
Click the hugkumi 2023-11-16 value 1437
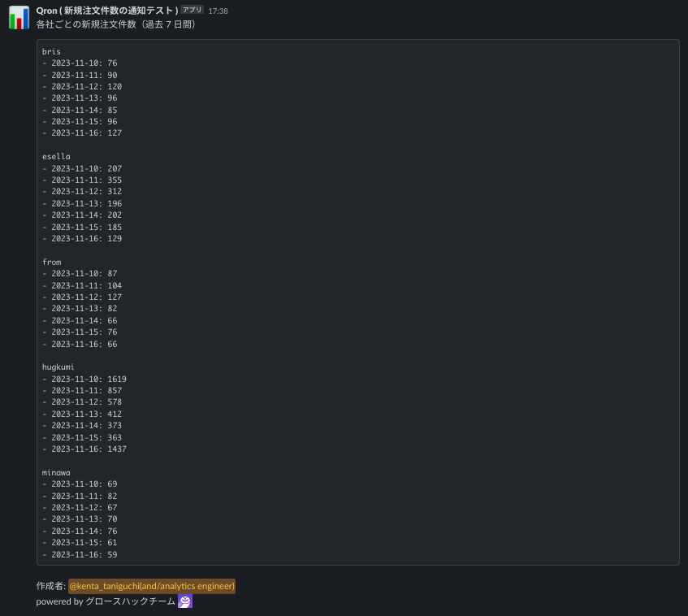[116, 449]
